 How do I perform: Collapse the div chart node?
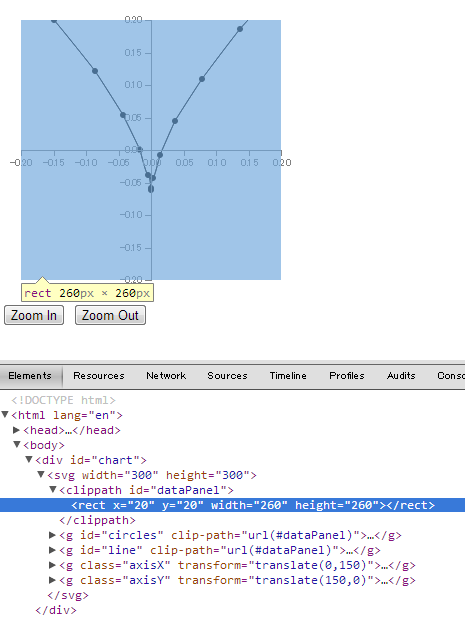pos(29,460)
